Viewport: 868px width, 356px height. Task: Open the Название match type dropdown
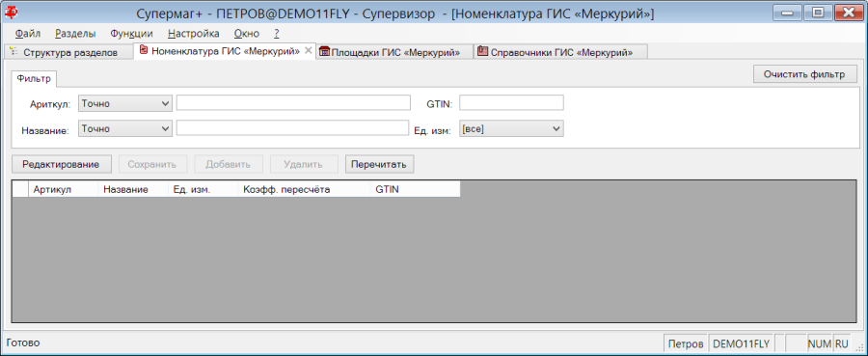click(125, 128)
